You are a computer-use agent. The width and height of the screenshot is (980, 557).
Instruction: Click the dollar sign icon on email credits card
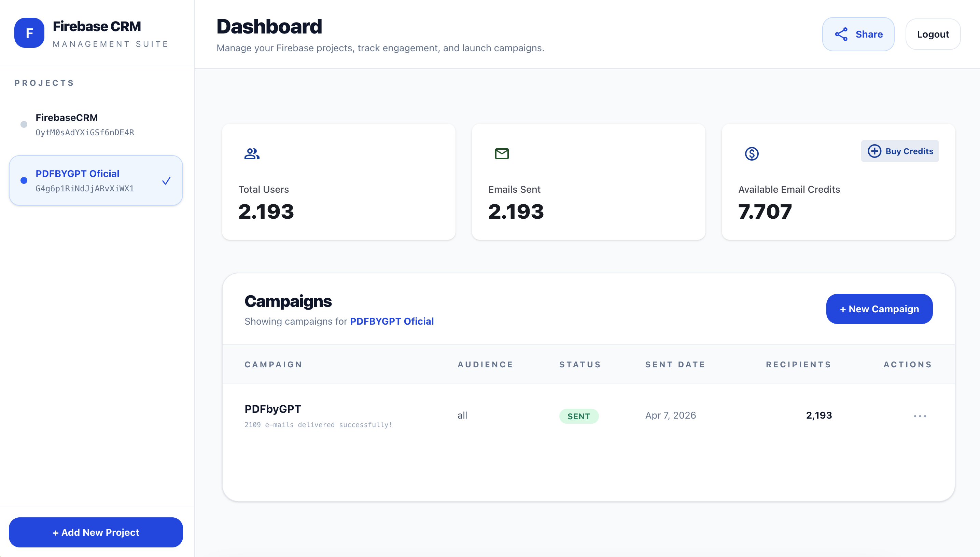(x=752, y=154)
